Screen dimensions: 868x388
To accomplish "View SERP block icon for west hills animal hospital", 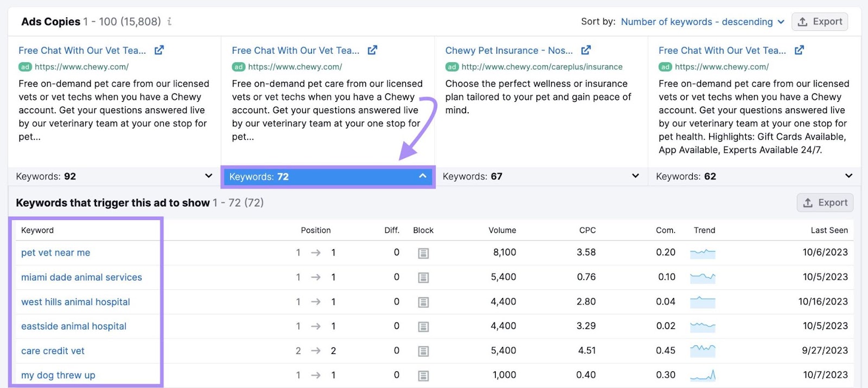I will pos(424,302).
